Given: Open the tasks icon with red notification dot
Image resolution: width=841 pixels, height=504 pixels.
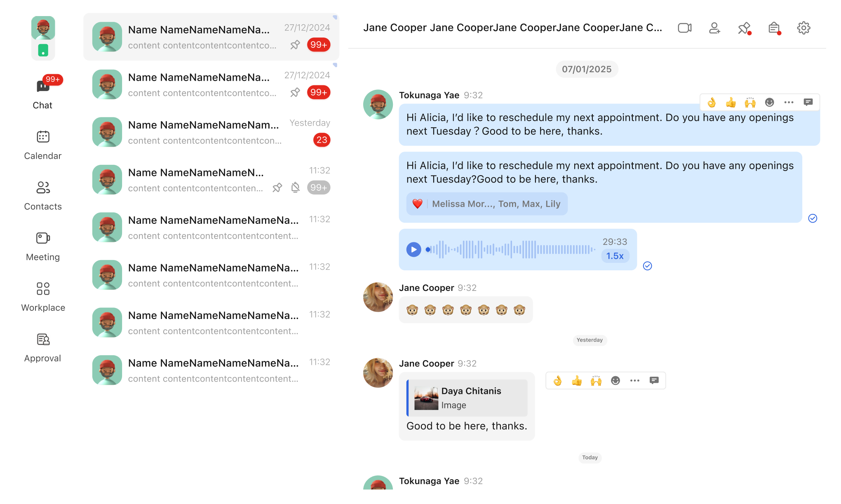Looking at the screenshot, I should click(x=773, y=28).
